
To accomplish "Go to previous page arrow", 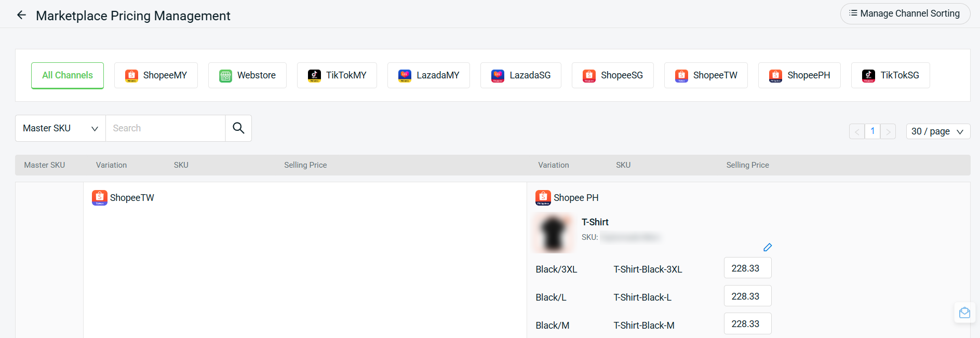I will coord(857,131).
